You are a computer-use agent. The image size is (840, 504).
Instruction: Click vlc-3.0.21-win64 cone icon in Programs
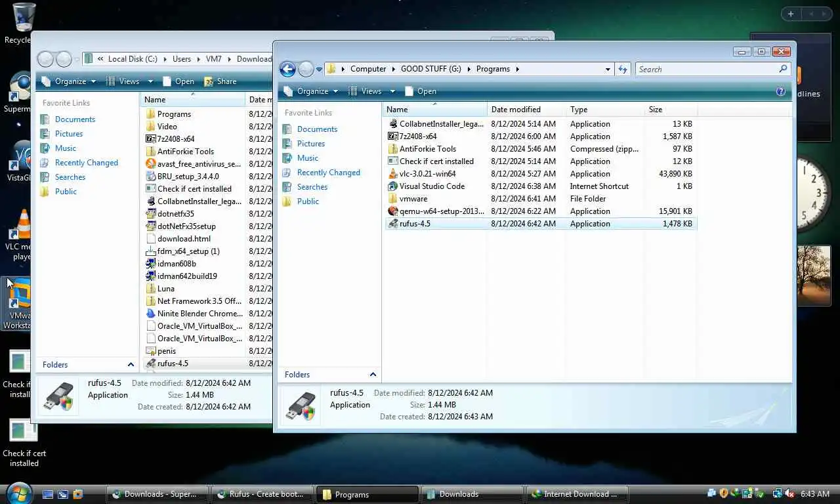pos(392,174)
